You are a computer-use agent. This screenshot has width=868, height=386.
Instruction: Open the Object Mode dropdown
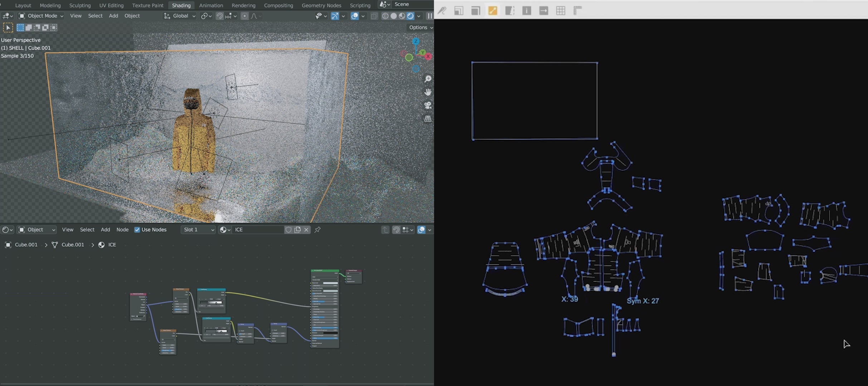coord(41,16)
